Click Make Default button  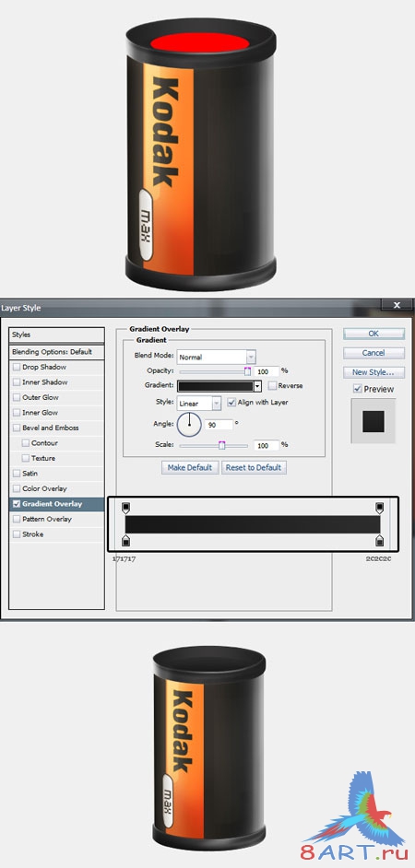click(190, 468)
